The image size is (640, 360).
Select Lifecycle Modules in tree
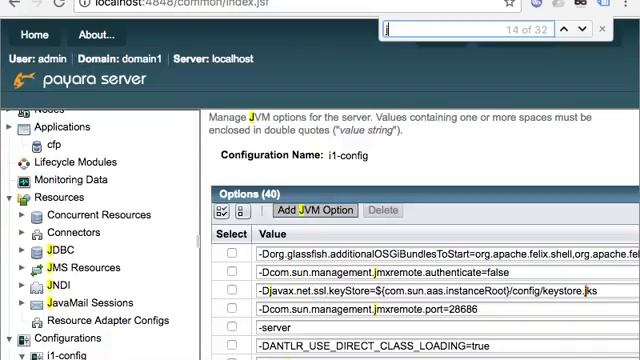[x=76, y=162]
